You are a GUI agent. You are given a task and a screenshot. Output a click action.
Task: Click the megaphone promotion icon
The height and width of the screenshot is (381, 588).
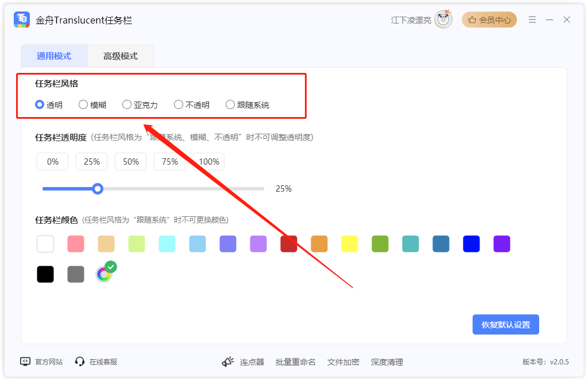(228, 361)
